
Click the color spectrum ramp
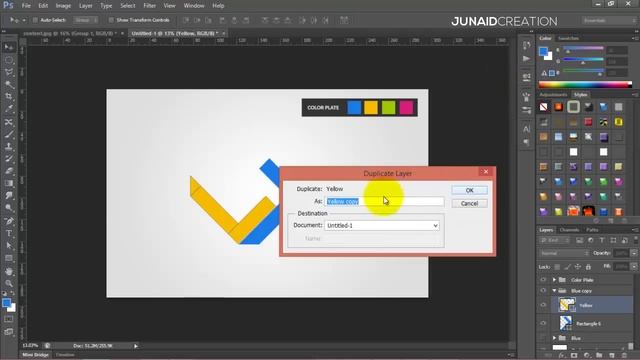(x=585, y=84)
